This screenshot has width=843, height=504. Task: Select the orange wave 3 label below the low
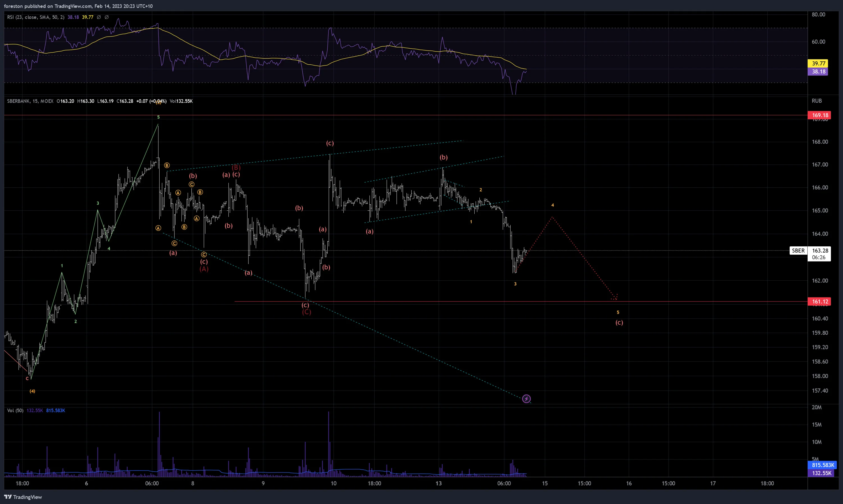(x=515, y=284)
